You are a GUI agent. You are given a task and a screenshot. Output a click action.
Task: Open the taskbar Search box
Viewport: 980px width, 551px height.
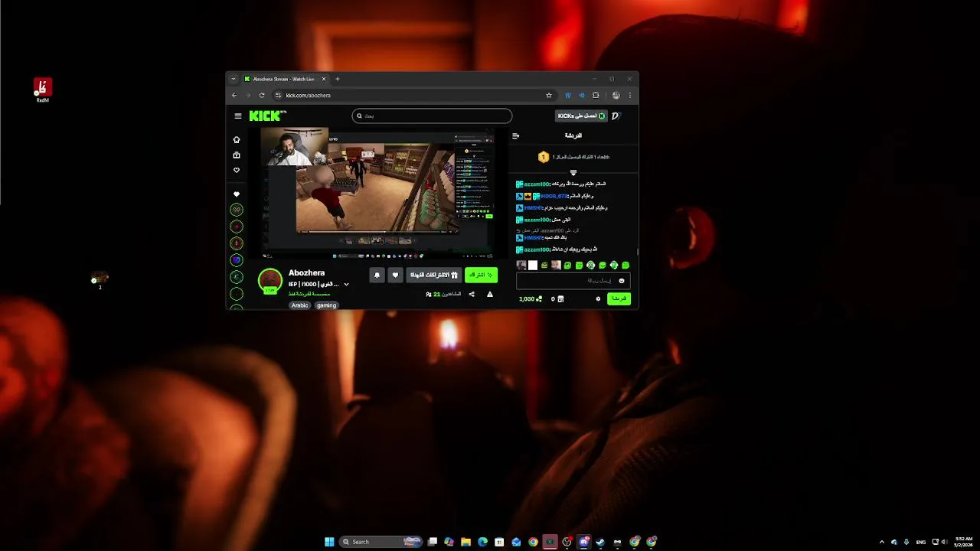[x=381, y=542]
